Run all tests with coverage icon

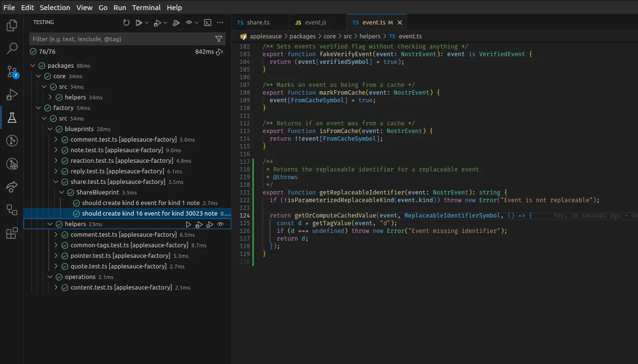pos(176,23)
